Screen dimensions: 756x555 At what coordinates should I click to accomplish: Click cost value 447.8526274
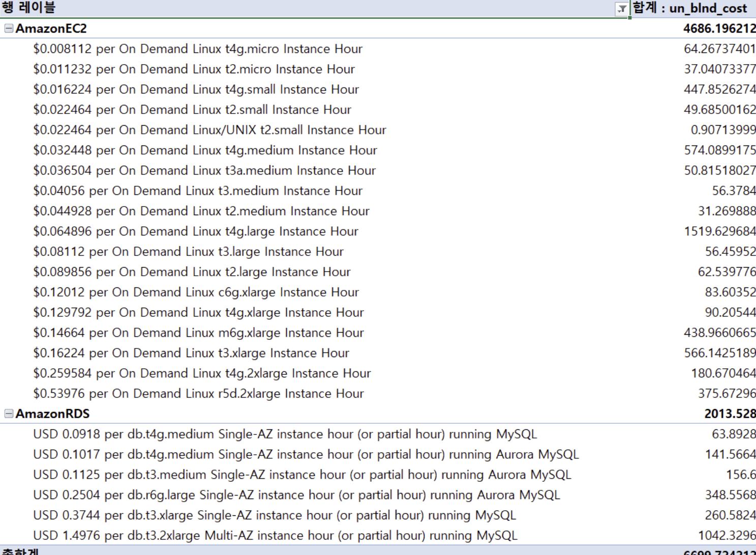coord(720,90)
